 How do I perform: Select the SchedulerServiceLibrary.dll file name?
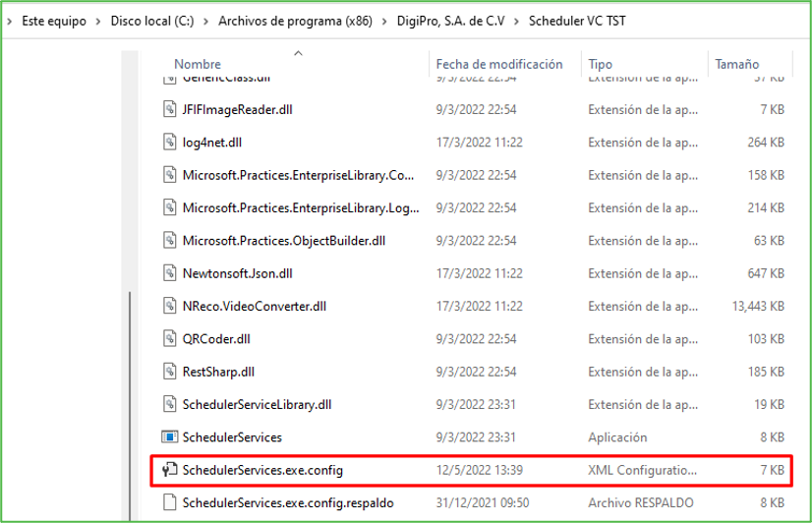click(x=257, y=405)
